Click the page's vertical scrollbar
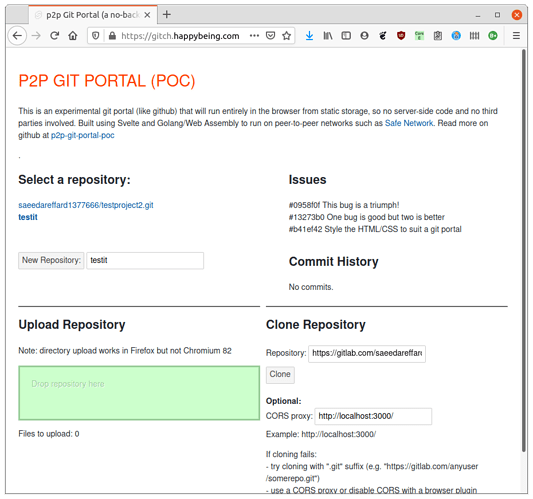The width and height of the screenshot is (533, 499). [524, 251]
